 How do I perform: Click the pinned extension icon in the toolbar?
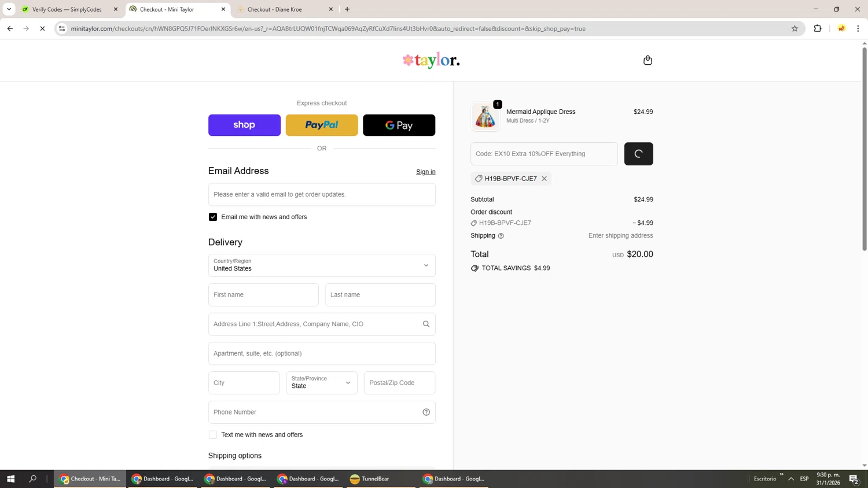point(841,28)
